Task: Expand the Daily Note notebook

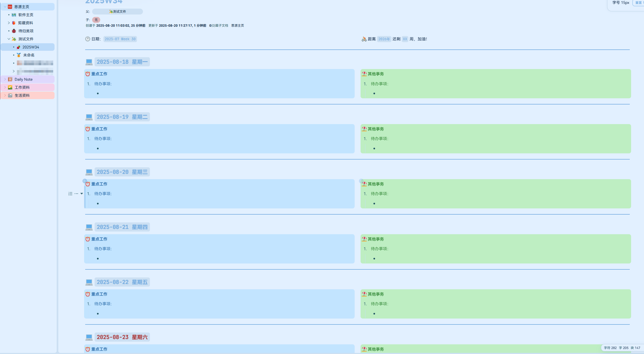Action: [5, 79]
